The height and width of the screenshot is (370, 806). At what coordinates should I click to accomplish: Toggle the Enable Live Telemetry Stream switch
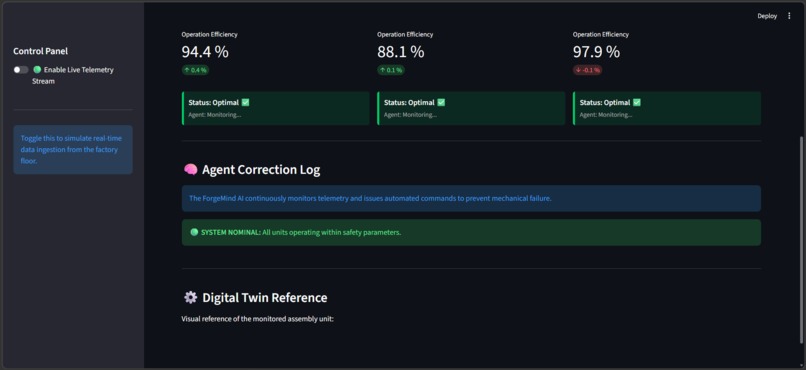tap(21, 70)
